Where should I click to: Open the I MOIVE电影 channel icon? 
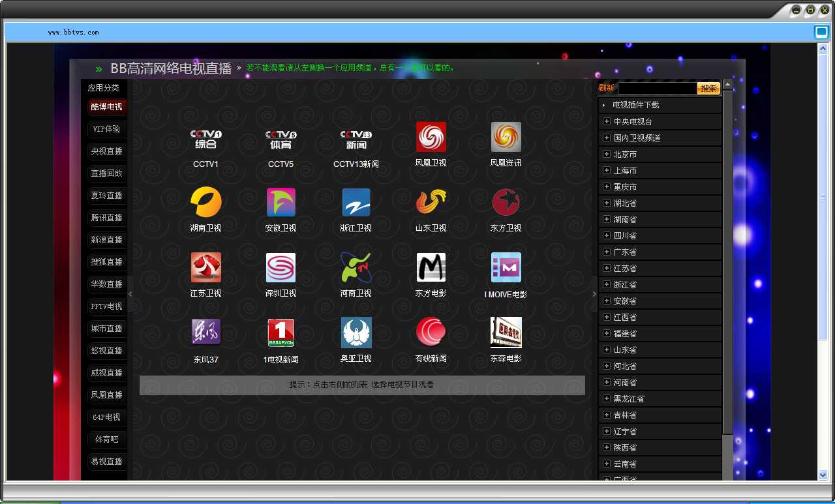tap(506, 267)
